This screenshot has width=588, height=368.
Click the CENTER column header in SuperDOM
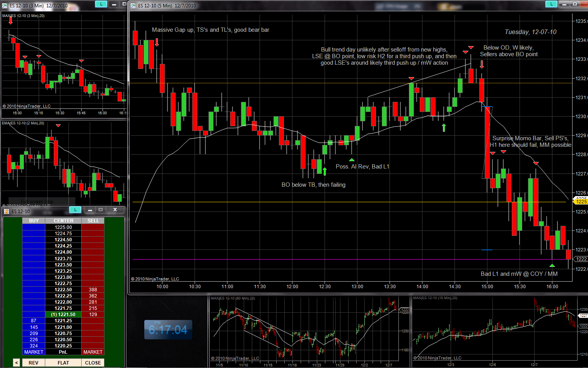[63, 220]
